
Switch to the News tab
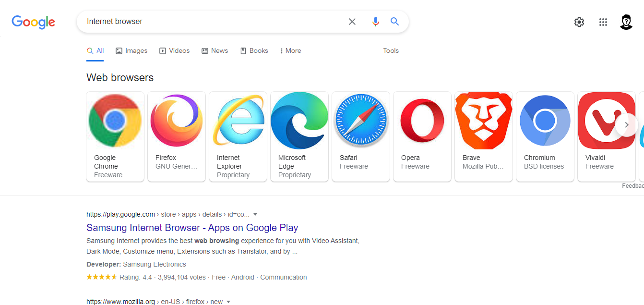[215, 50]
